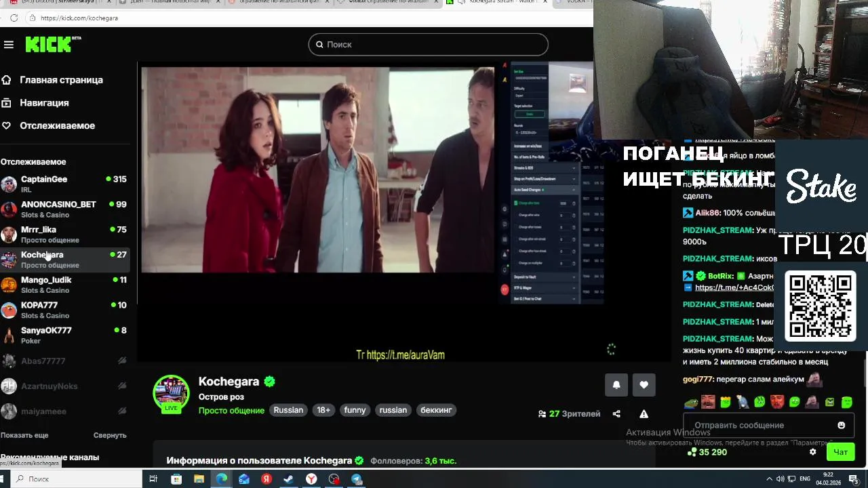Switch input language ENG in tray
Screen dimensions: 868x488
(x=805, y=479)
